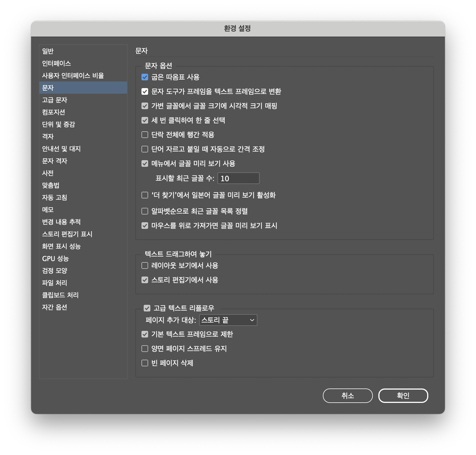This screenshot has height=455, width=476.
Task: Open the 격자 preferences
Action: [x=83, y=136]
